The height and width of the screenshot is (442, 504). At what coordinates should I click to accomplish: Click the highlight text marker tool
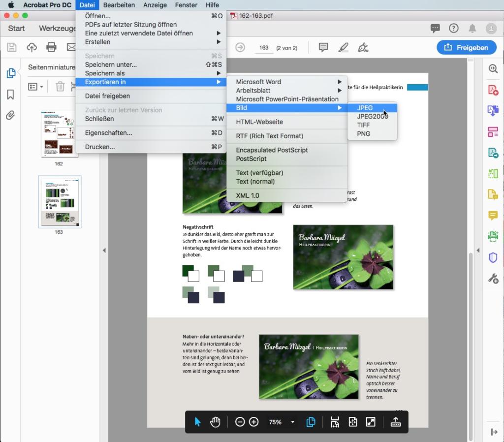pyautogui.click(x=343, y=47)
